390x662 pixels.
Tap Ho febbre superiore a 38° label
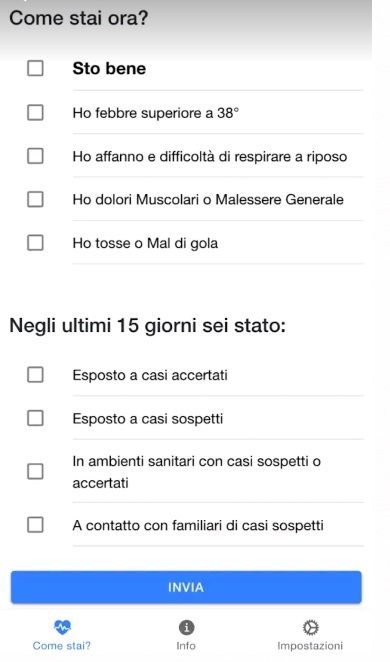coord(155,113)
